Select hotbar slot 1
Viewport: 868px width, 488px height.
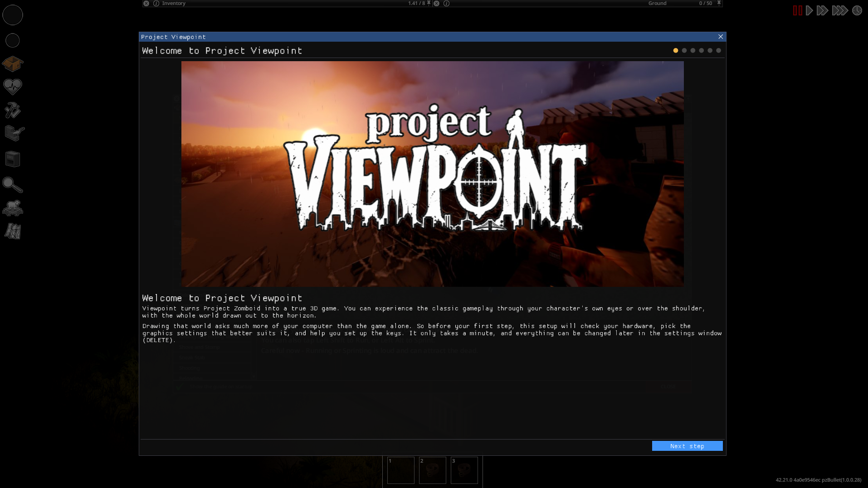[x=401, y=470]
